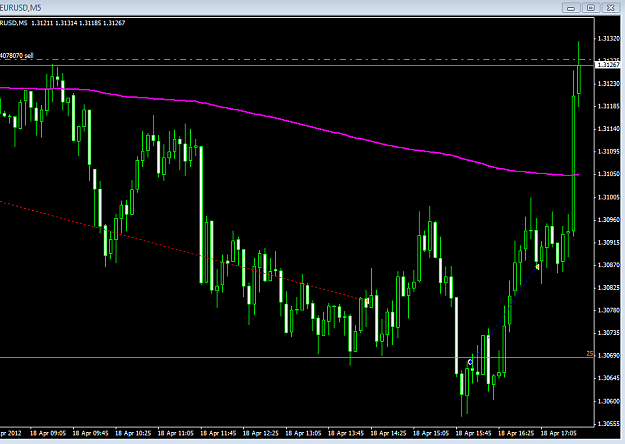The width and height of the screenshot is (625, 444).
Task: Click time axis label 18 Apr 11:05
Action: [175, 433]
